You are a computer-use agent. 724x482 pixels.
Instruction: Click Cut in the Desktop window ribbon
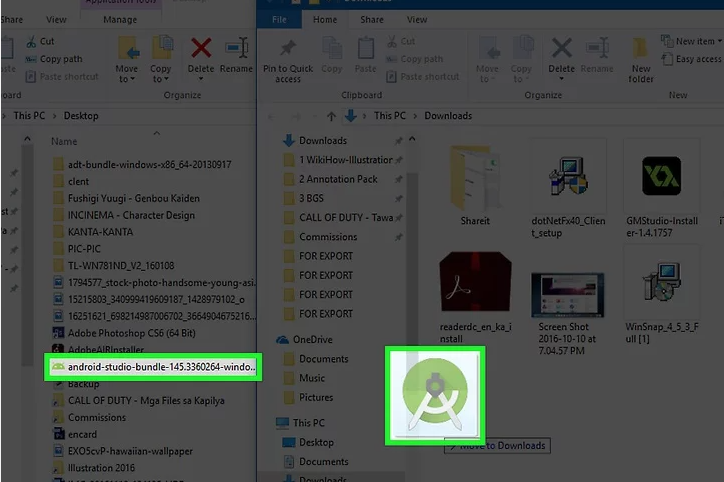click(39, 42)
